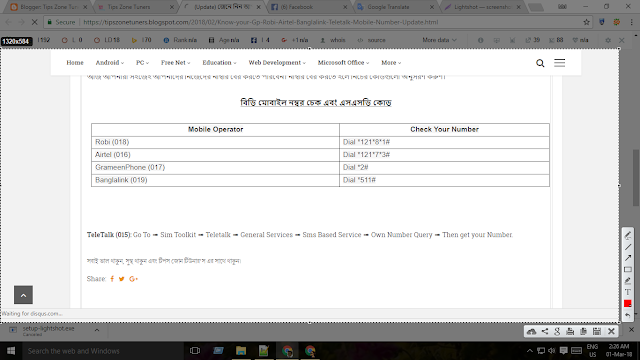This screenshot has width=640, height=360.
Task: Click the Windows taskbar search box
Action: tap(102, 351)
